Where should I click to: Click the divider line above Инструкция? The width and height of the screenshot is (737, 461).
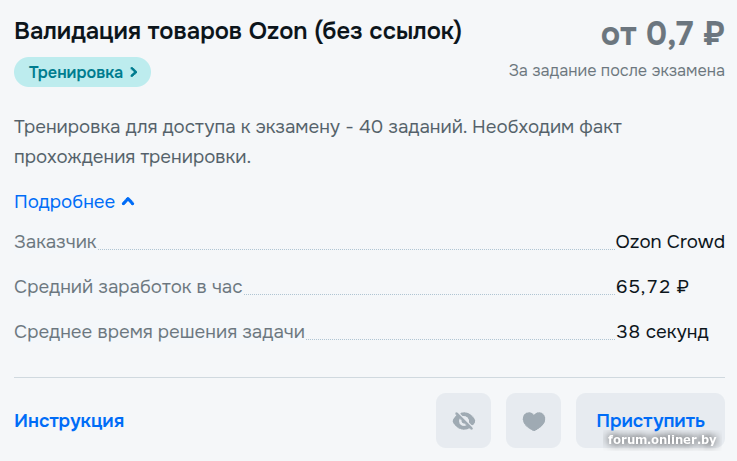[368, 378]
